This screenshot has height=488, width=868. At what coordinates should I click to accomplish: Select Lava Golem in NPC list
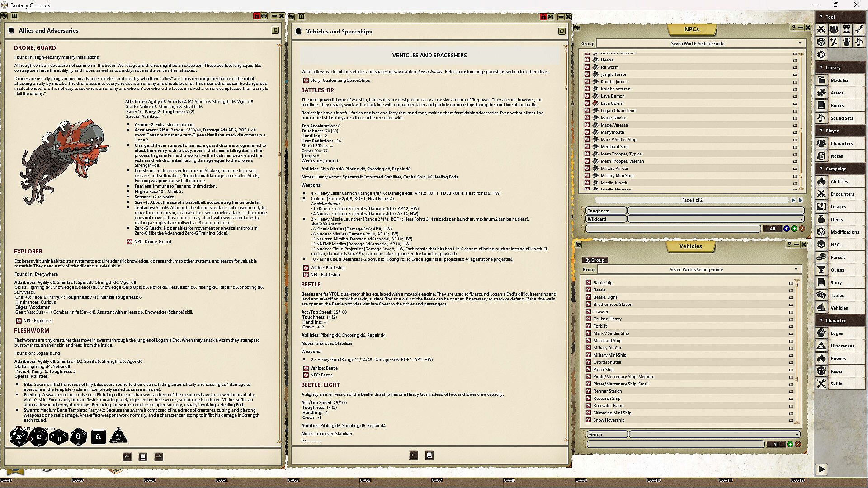point(611,103)
